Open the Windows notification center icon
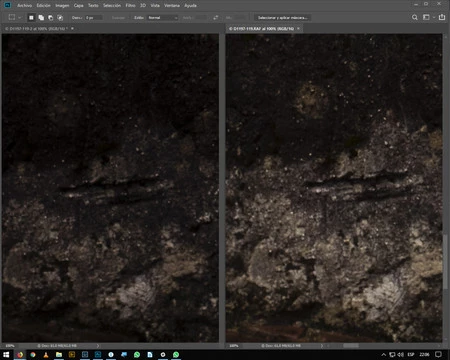Screen dimensions: 450x360 tap(439, 355)
